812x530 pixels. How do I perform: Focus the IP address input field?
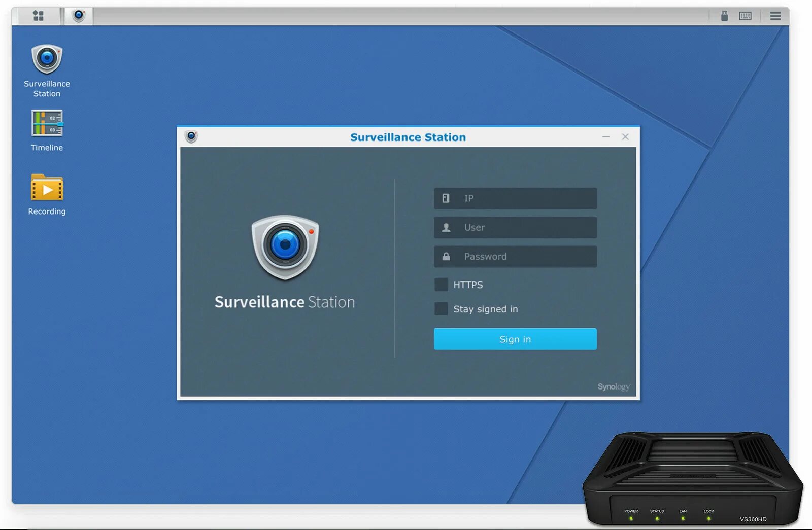(x=515, y=198)
